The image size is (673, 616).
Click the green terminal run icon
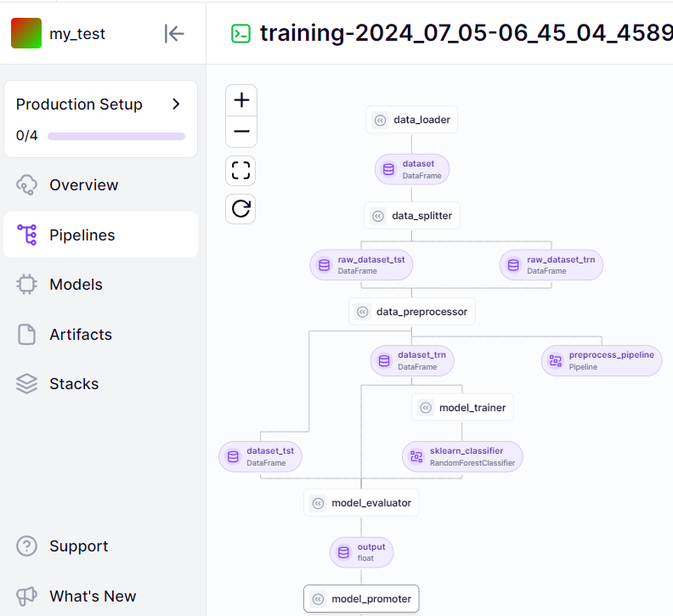click(241, 33)
